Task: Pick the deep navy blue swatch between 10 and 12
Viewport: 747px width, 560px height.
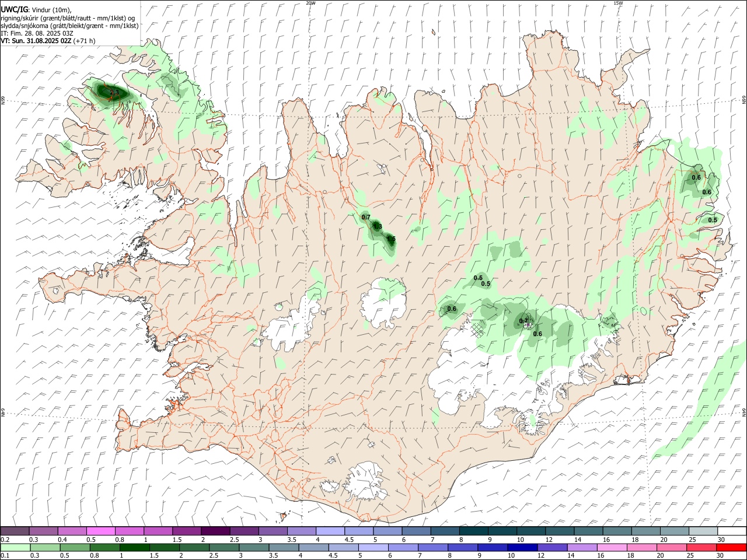Action: click(x=522, y=547)
